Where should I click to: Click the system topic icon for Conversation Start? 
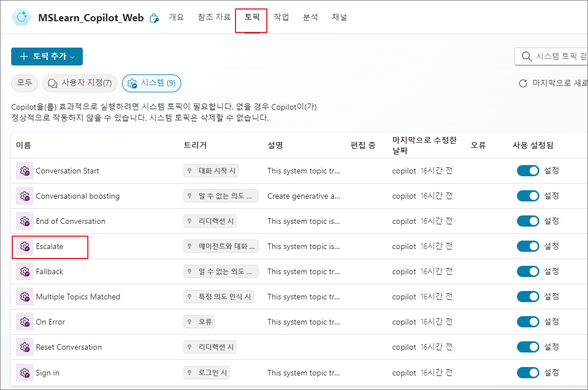click(25, 171)
